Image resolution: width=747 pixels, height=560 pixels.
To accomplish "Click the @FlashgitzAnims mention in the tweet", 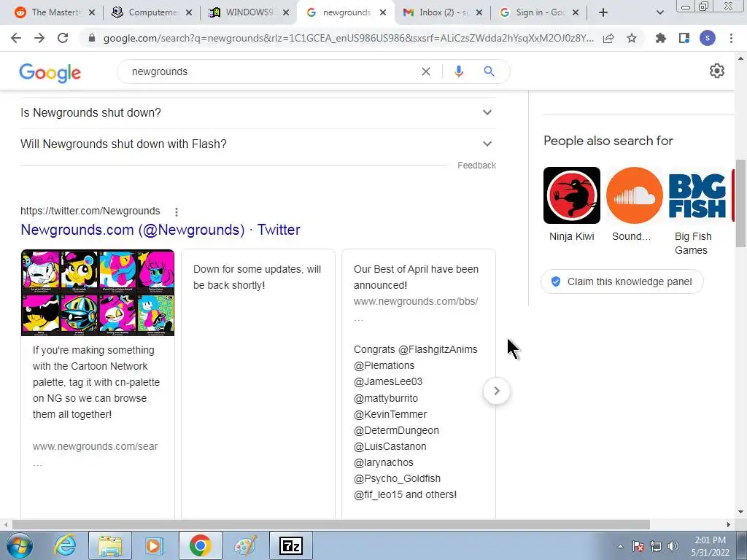I will click(x=438, y=349).
